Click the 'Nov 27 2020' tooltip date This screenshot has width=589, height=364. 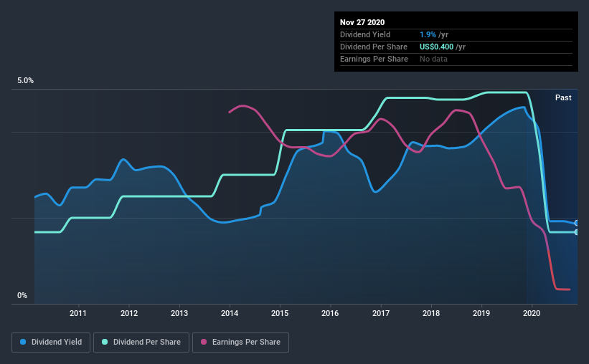tap(362, 22)
